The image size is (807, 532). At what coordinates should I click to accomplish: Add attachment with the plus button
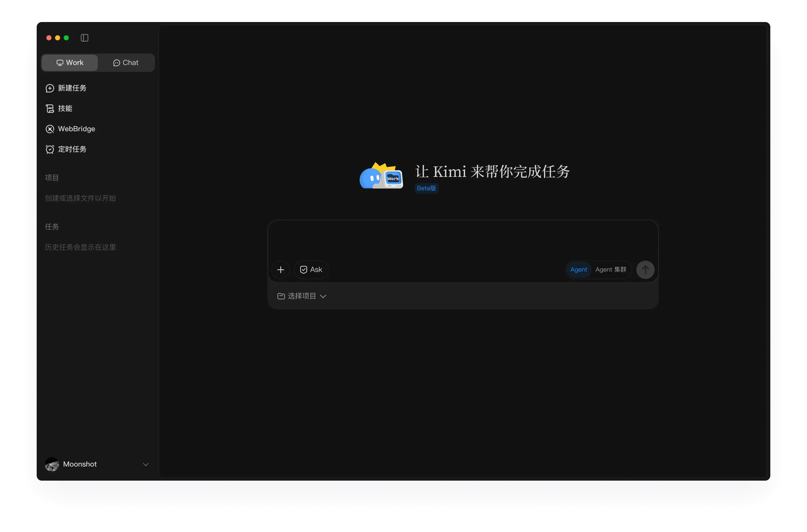280,270
